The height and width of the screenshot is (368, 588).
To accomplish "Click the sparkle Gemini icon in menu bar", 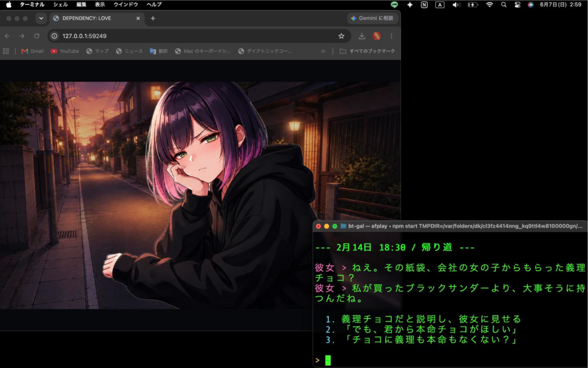I will 409,5.
